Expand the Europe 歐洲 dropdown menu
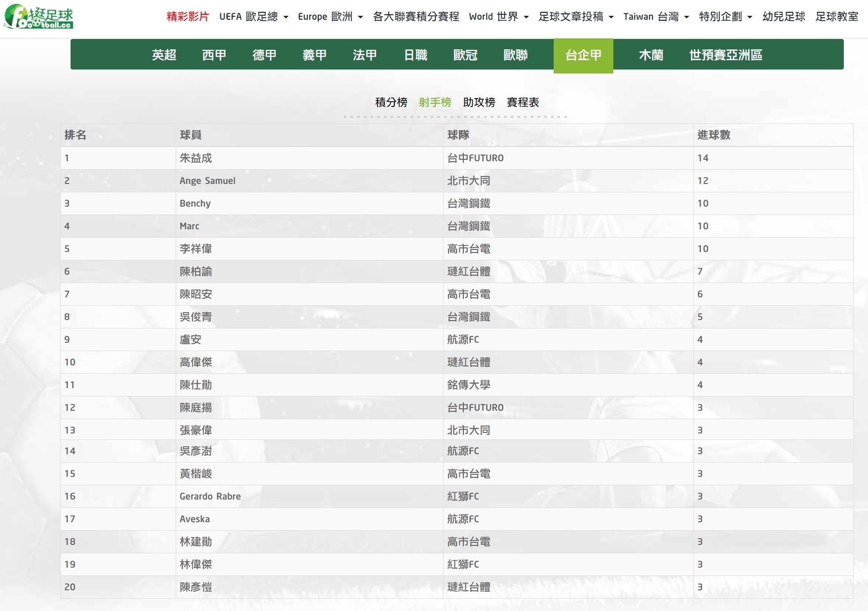868x611 pixels. coord(330,17)
